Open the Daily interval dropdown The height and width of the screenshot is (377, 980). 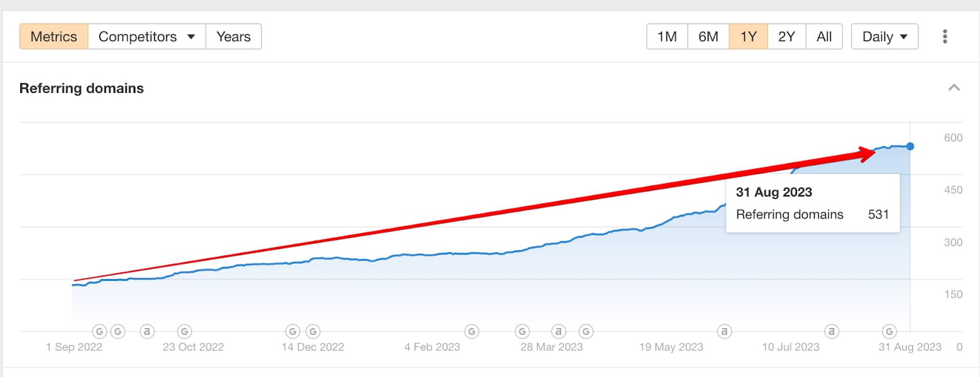click(884, 37)
